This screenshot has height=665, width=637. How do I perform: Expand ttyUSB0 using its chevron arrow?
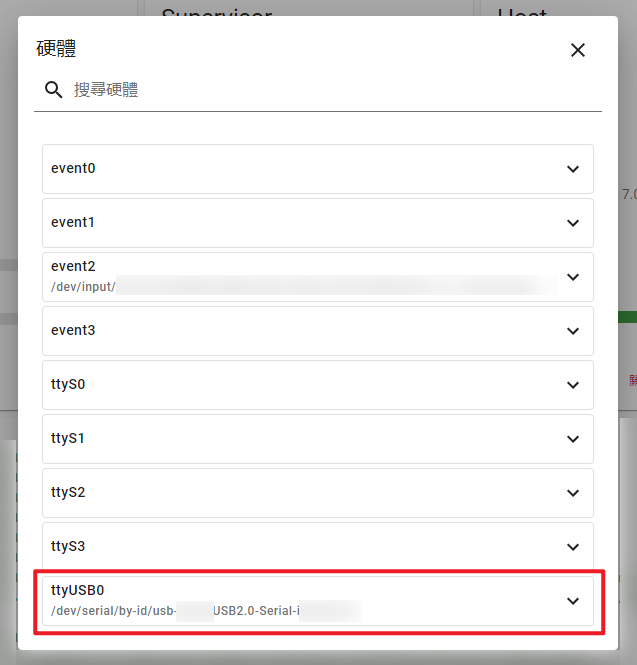(x=573, y=601)
